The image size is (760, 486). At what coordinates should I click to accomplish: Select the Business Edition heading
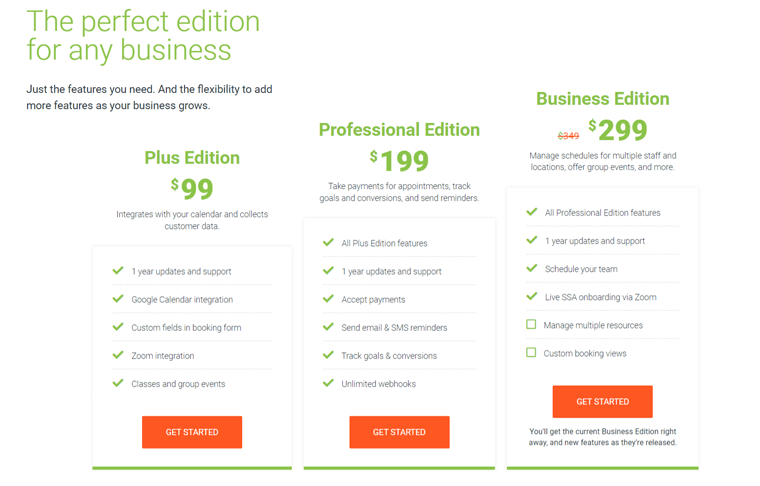click(x=602, y=99)
